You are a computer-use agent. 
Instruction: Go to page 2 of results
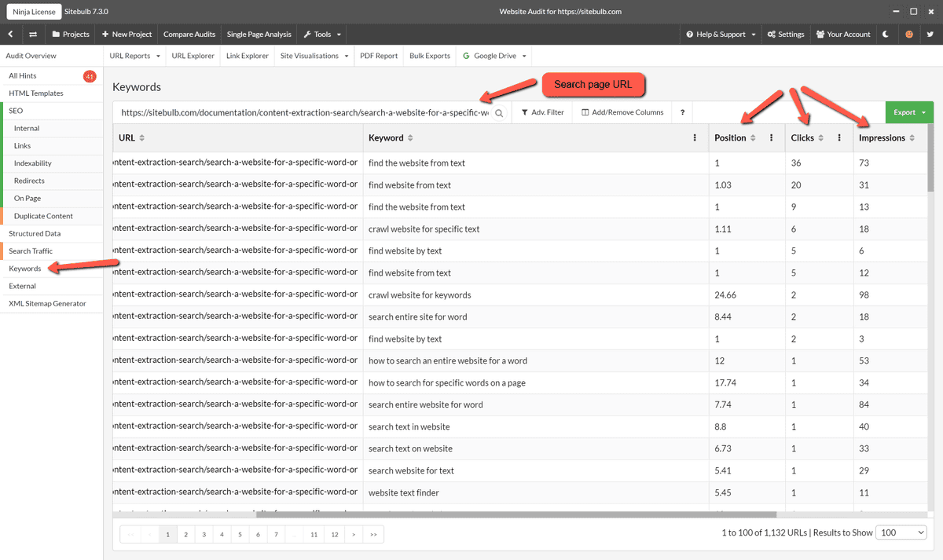186,534
